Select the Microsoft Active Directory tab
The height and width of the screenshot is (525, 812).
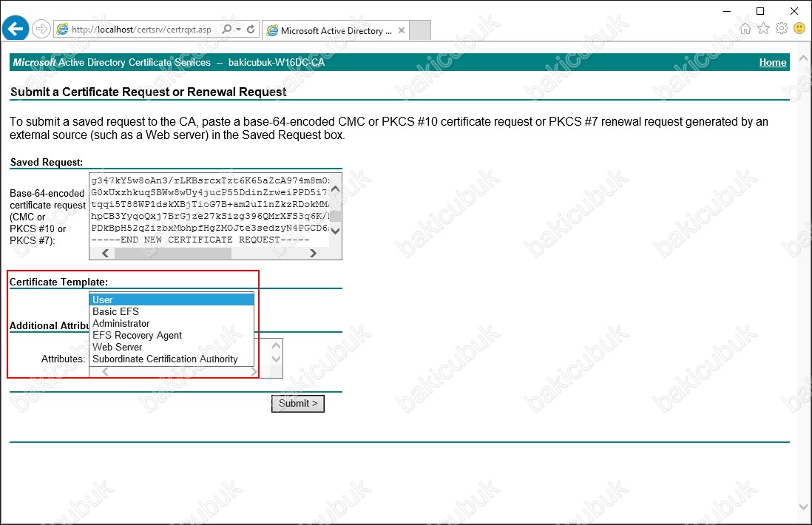click(x=336, y=30)
